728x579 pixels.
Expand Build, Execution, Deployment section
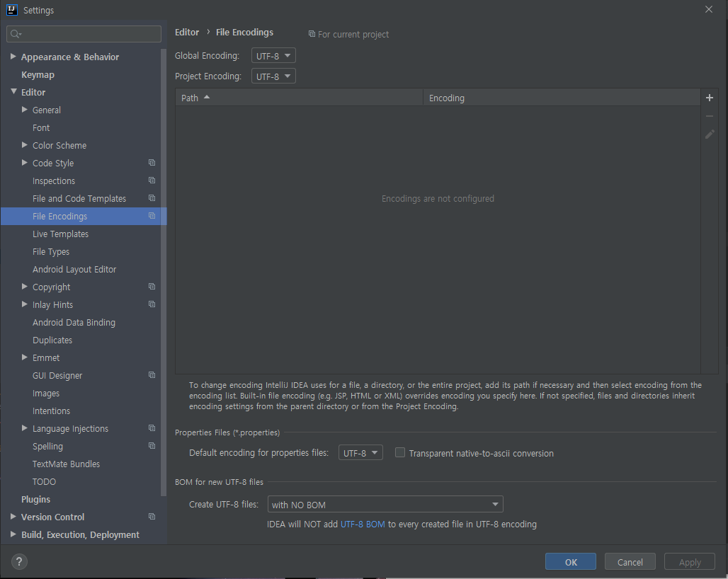[x=13, y=534]
